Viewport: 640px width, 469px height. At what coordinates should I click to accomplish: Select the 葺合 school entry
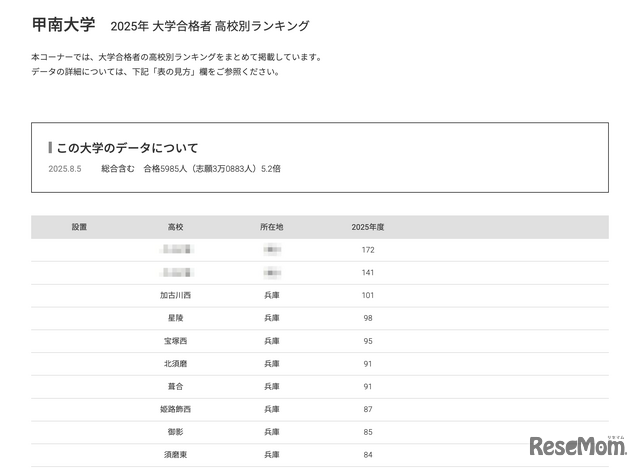176,386
